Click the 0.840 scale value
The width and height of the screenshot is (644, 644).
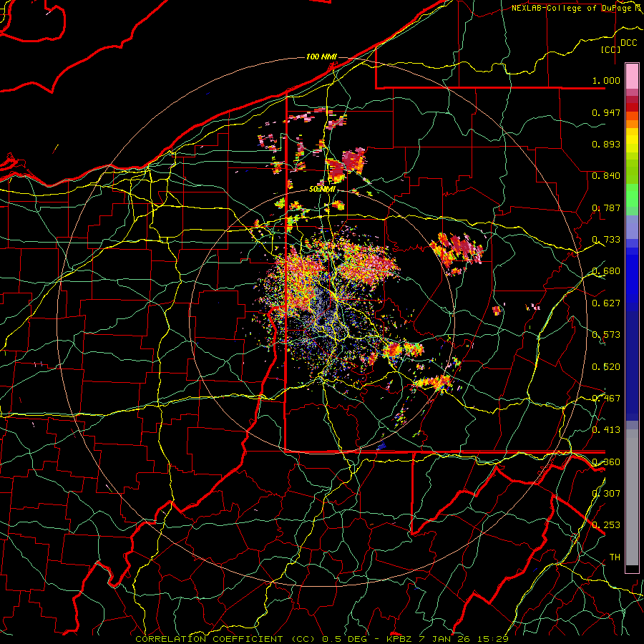pos(606,176)
